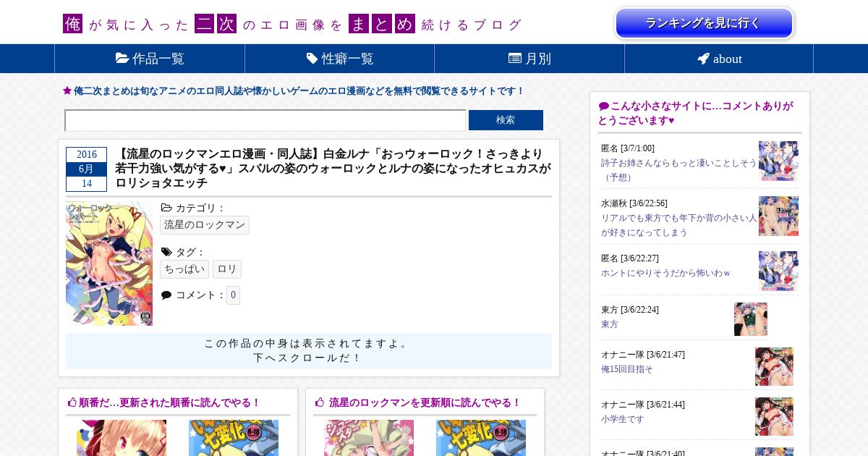Open the 流星のロックマン category tag
This screenshot has width=868, height=456.
tap(205, 225)
